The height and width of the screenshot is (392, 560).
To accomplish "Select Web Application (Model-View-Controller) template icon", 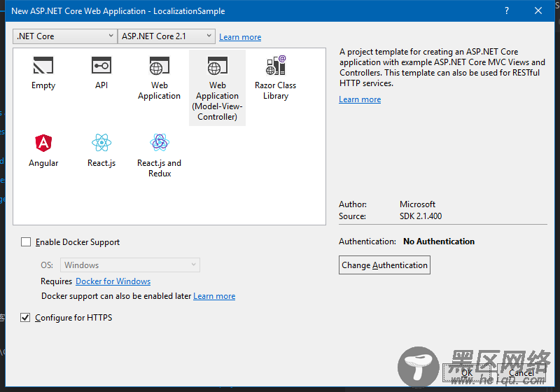I will tap(218, 66).
